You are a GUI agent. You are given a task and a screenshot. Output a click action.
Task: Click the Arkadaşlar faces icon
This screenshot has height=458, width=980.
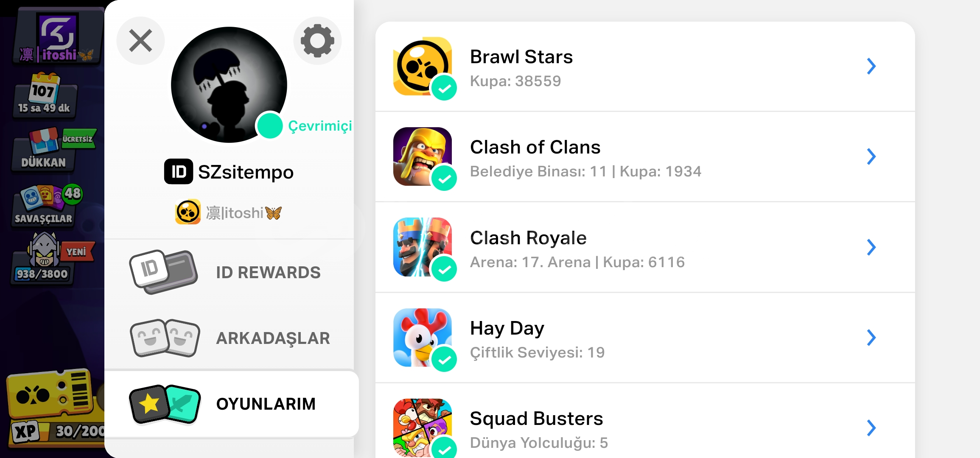click(165, 338)
